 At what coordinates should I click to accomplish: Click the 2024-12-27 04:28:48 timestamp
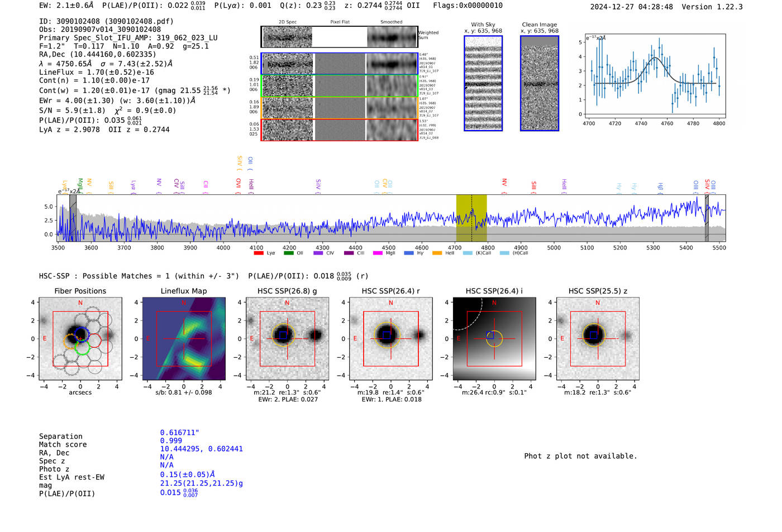coord(632,7)
